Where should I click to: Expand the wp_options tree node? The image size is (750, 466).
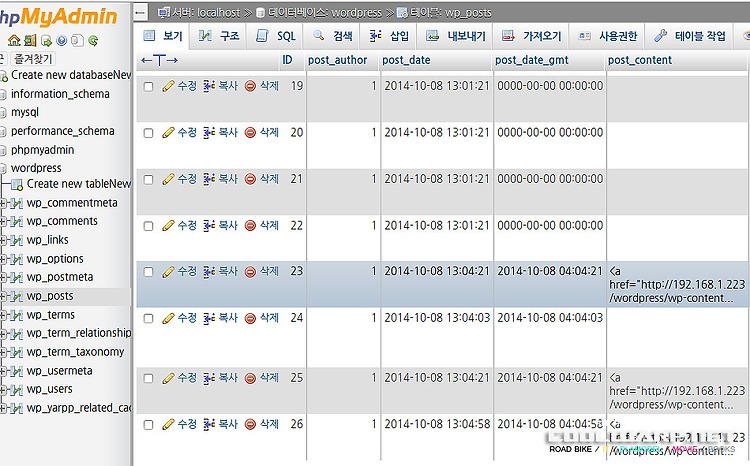[3, 259]
